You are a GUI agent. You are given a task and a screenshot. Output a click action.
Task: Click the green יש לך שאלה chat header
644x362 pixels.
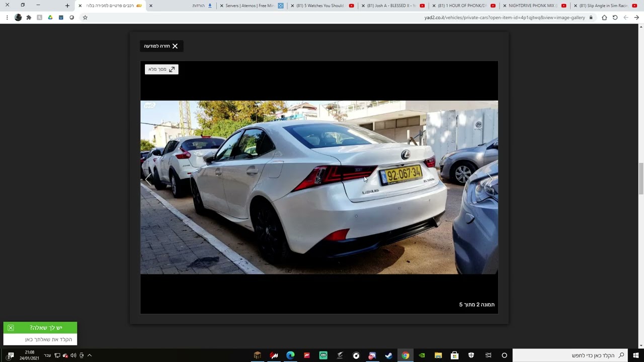pos(40,328)
